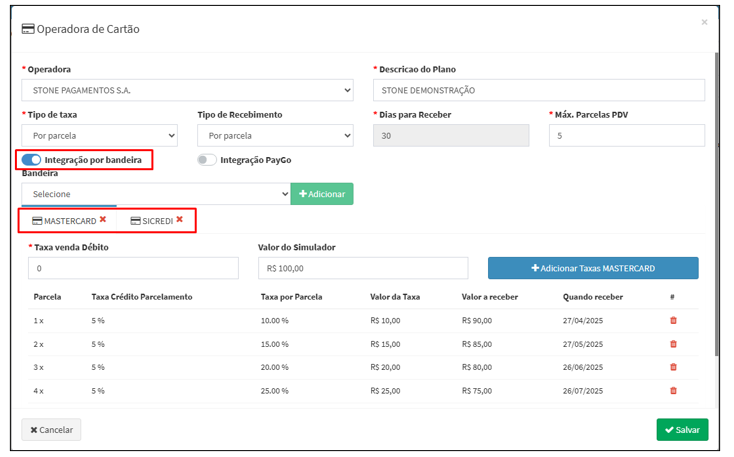Delete the 2 x installment row
This screenshot has height=457, width=734.
coord(673,344)
